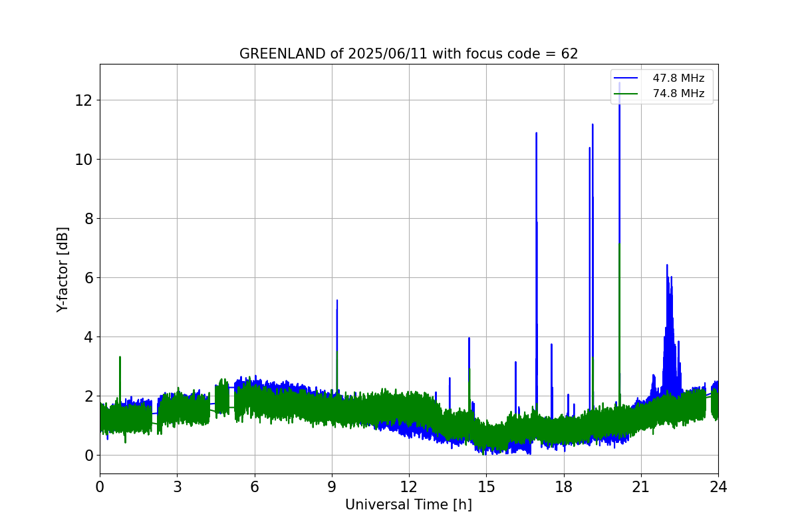This screenshot has height=532, width=798.
Task: Click the green line sample in legend
Action: click(626, 94)
